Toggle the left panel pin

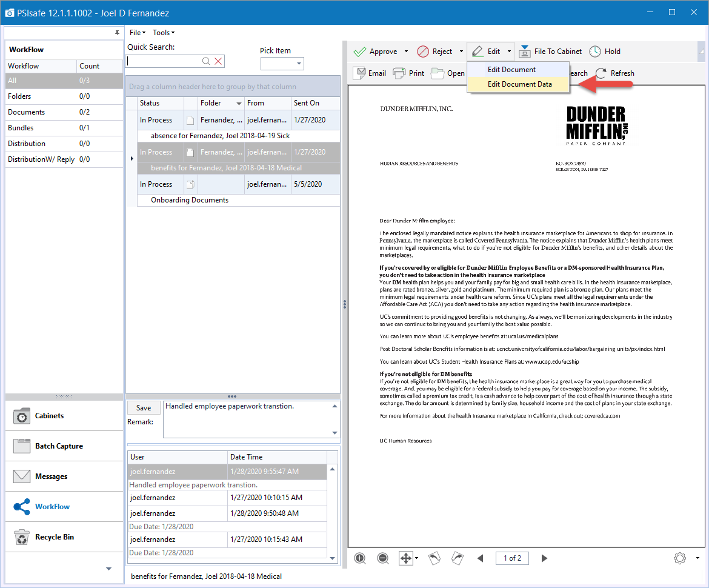(118, 33)
